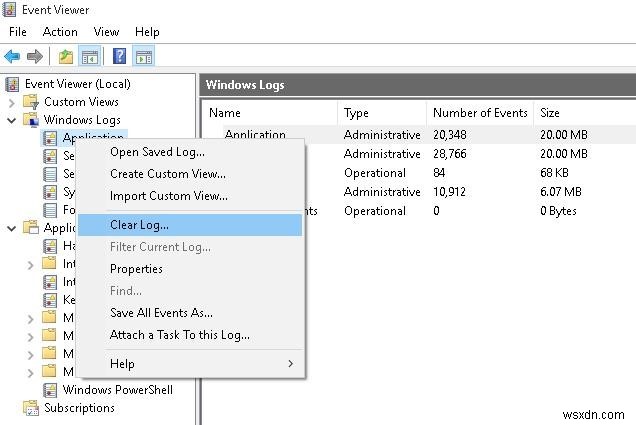
Task: Click the 6.07 MB size cell
Action: point(561,192)
